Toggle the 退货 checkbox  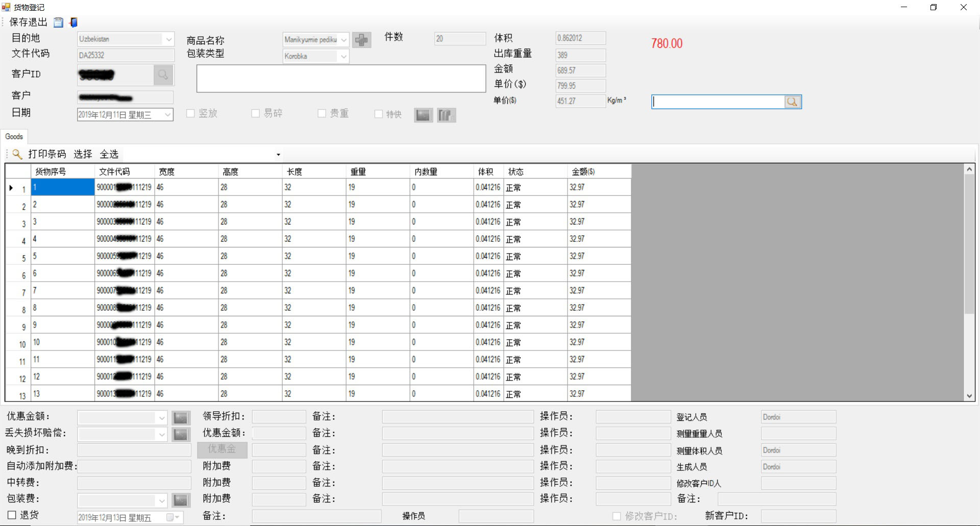point(12,515)
